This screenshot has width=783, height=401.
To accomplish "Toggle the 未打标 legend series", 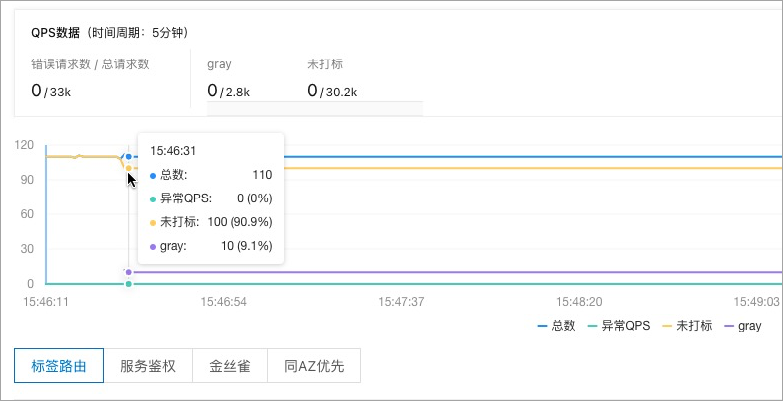I will click(x=687, y=326).
